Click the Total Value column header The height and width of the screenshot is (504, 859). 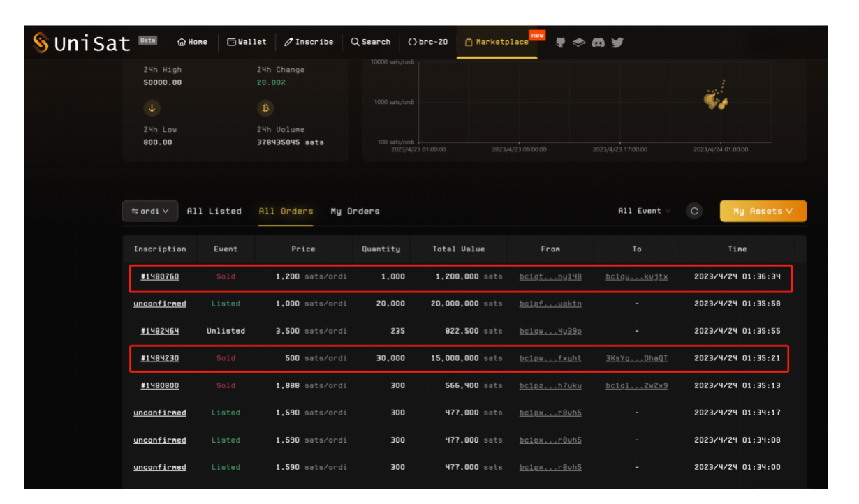point(458,249)
